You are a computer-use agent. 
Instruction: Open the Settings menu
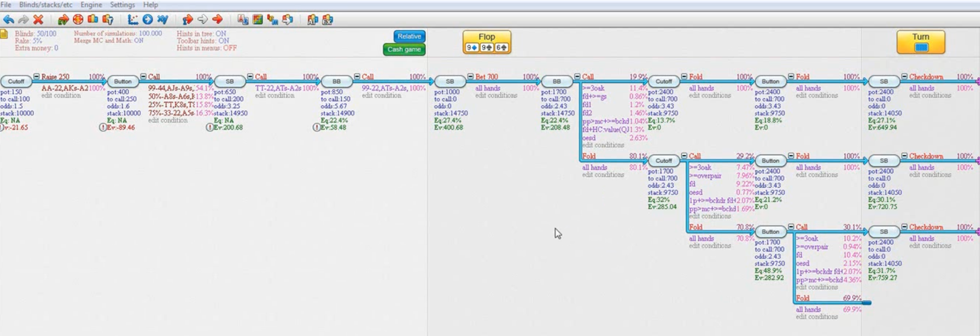tap(122, 4)
